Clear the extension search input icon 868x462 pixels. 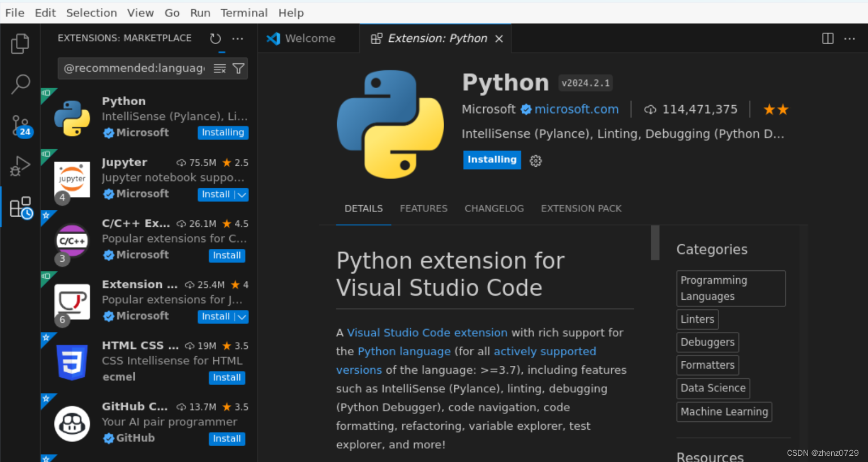(x=219, y=68)
